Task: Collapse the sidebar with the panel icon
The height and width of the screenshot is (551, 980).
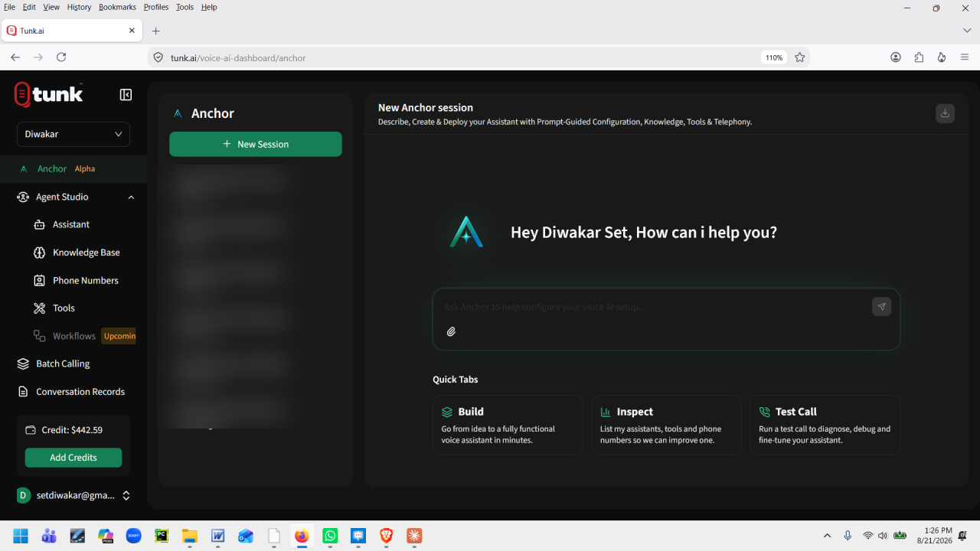Action: (x=126, y=95)
